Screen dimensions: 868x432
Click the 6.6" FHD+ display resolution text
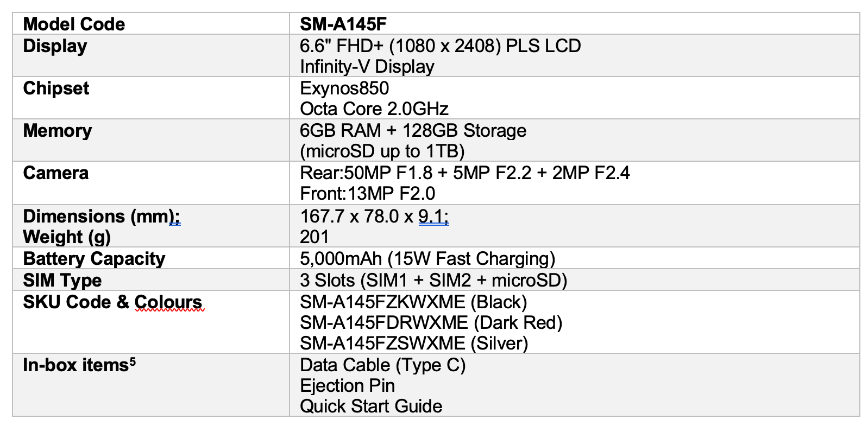[x=440, y=46]
